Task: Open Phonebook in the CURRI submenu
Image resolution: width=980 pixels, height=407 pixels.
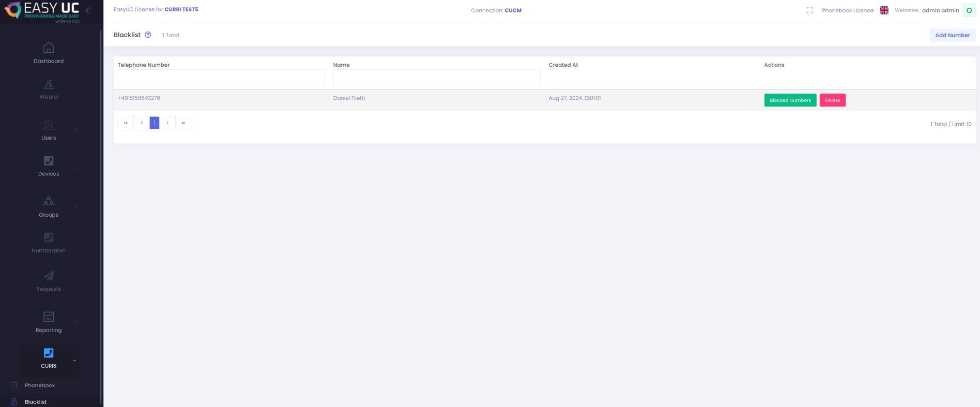Action: tap(40, 385)
